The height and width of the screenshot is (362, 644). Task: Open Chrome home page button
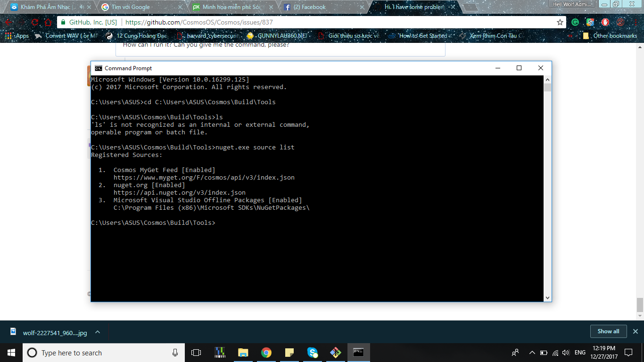click(48, 22)
